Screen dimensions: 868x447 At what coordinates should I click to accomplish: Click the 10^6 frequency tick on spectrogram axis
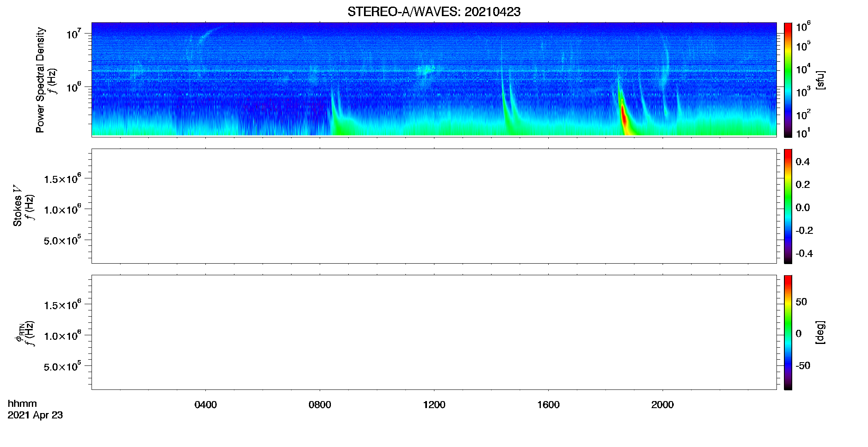[74, 87]
